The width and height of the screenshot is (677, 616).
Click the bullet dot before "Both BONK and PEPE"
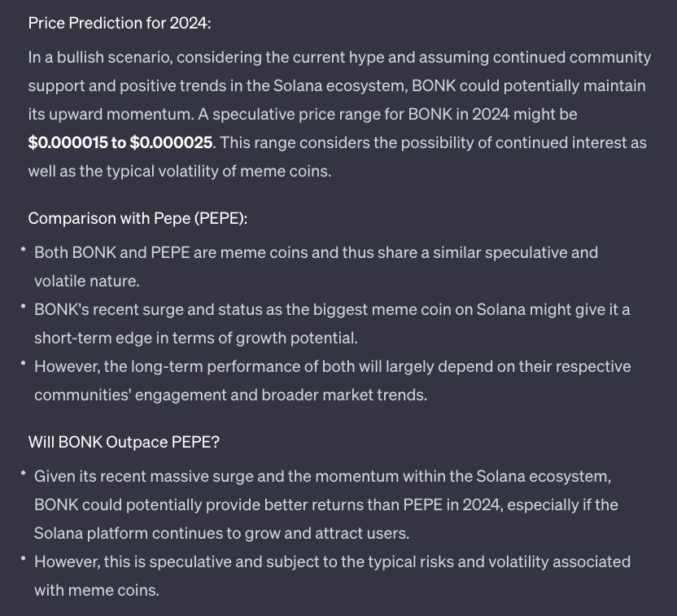click(24, 248)
